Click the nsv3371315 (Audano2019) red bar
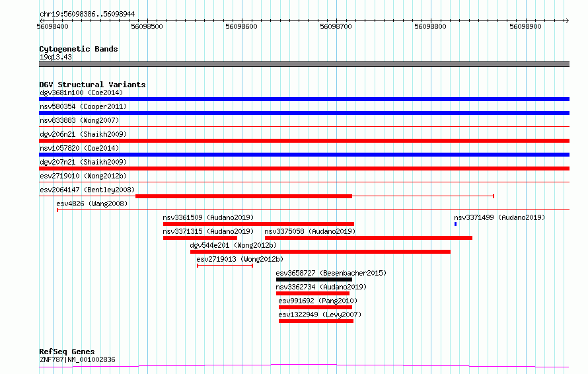 click(200, 238)
